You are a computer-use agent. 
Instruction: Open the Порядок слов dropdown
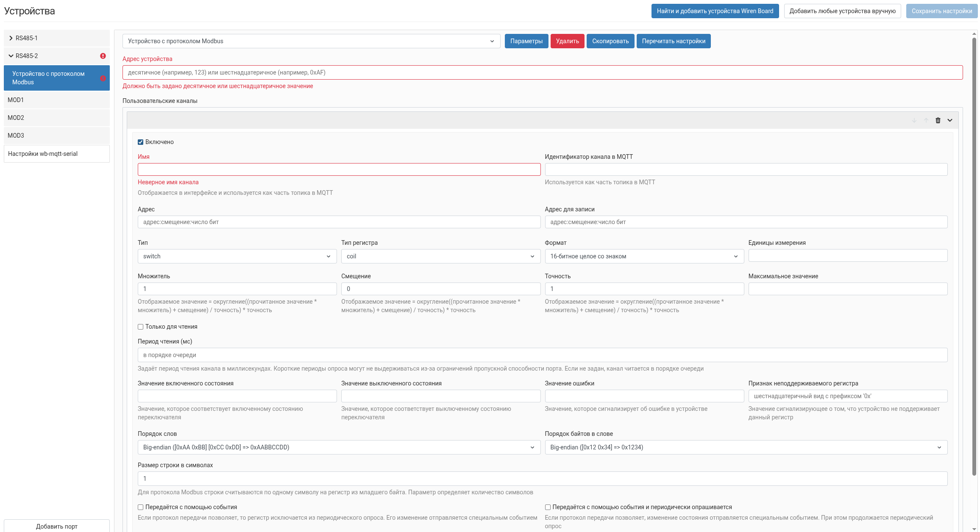pyautogui.click(x=339, y=447)
